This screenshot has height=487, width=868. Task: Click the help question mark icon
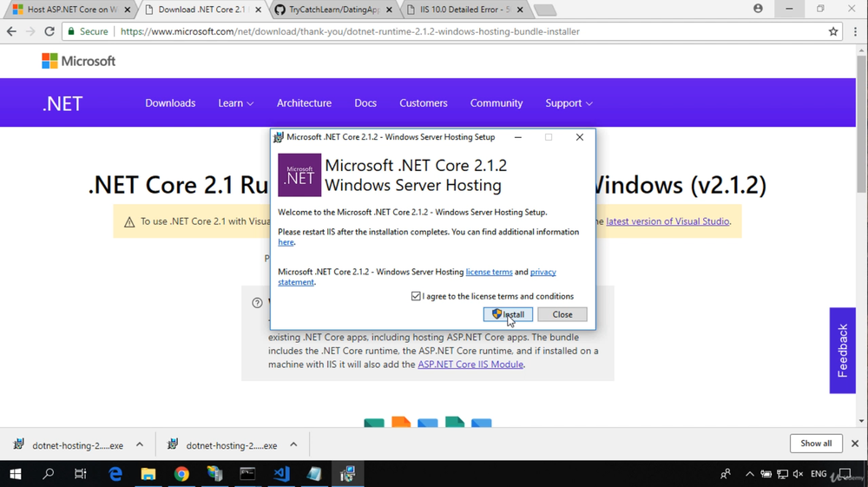point(257,303)
